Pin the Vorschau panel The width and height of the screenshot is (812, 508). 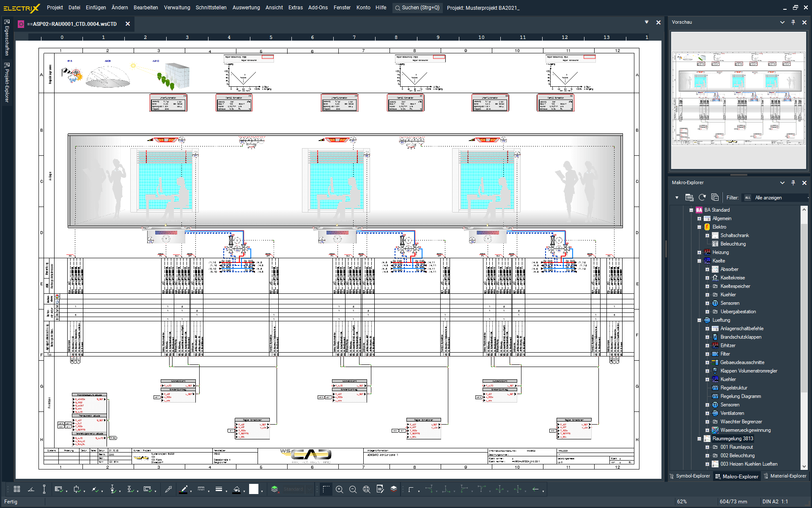point(793,22)
